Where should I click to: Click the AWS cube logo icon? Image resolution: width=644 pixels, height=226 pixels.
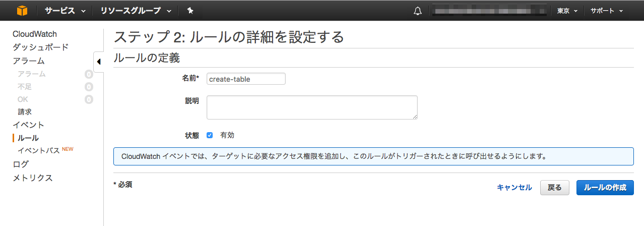pyautogui.click(x=22, y=11)
